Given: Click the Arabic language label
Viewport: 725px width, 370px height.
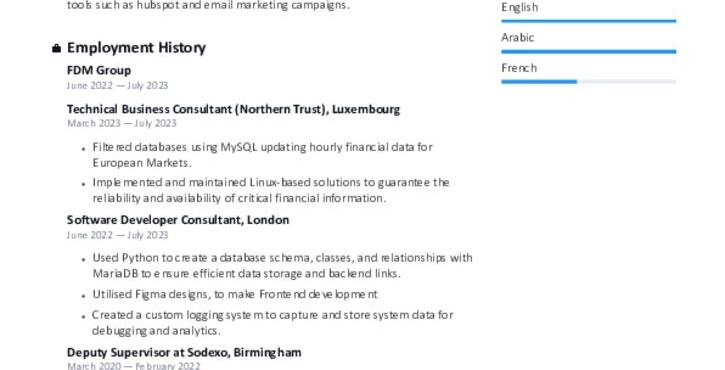Looking at the screenshot, I should click(517, 37).
